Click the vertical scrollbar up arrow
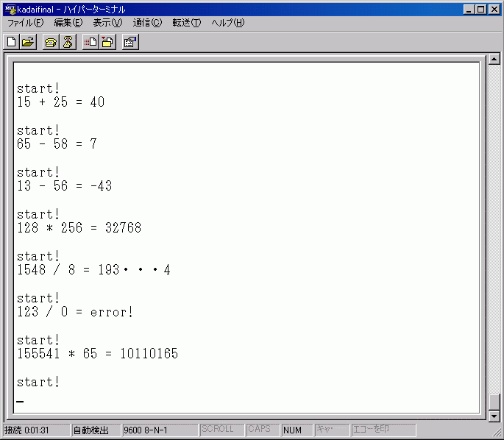The height and width of the screenshot is (440, 504). point(494,59)
